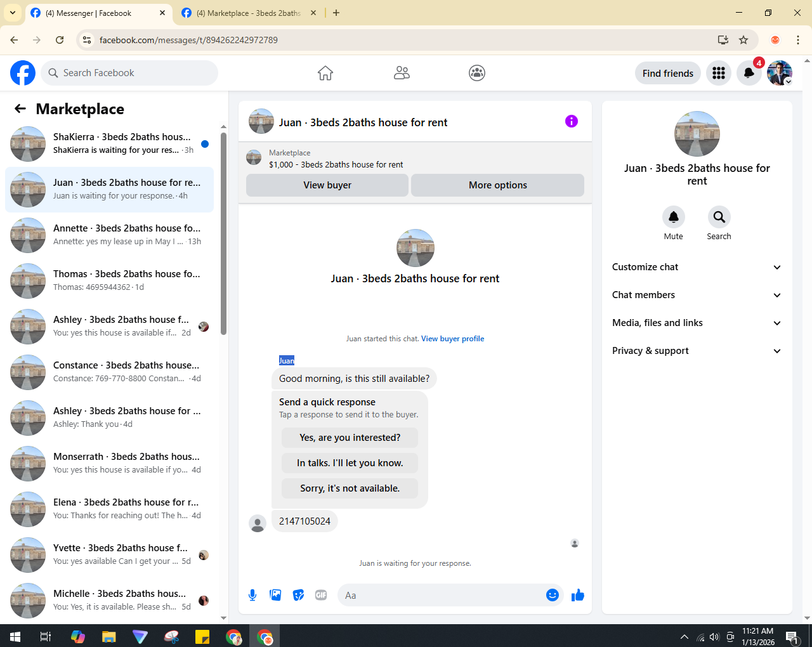Open Task View on the taskbar
Viewport: 812px width, 647px height.
click(x=46, y=636)
